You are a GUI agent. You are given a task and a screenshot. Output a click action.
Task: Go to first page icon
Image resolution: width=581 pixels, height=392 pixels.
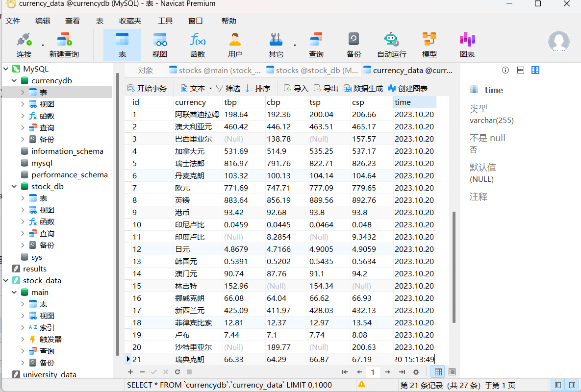(345, 372)
